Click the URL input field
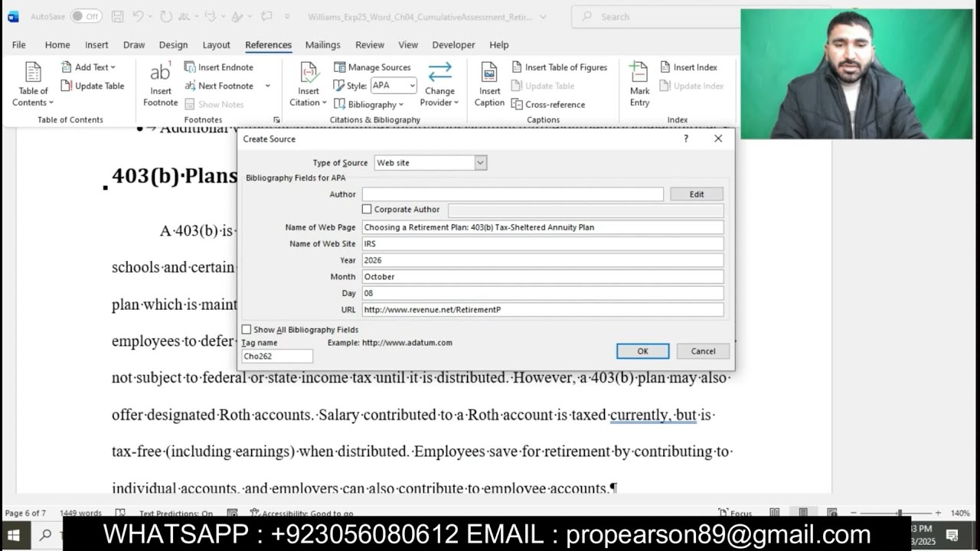Image resolution: width=980 pixels, height=551 pixels. [543, 310]
